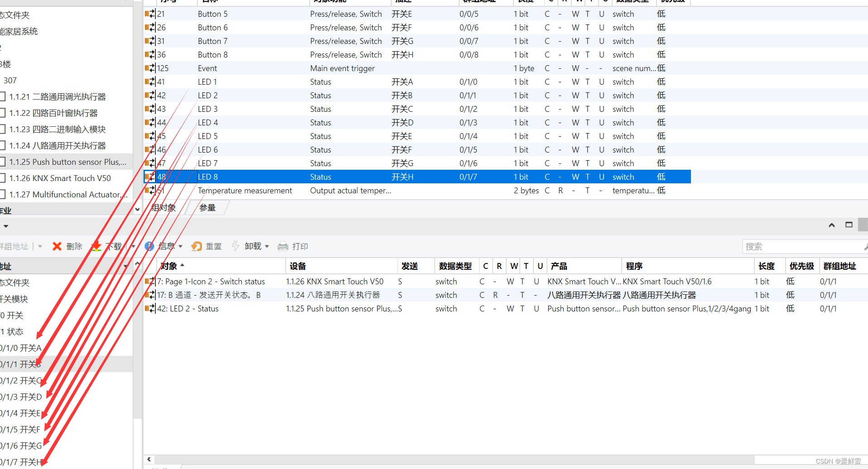The image size is (868, 469).
Task: Click the 'LED 7' object name
Action: pos(208,163)
